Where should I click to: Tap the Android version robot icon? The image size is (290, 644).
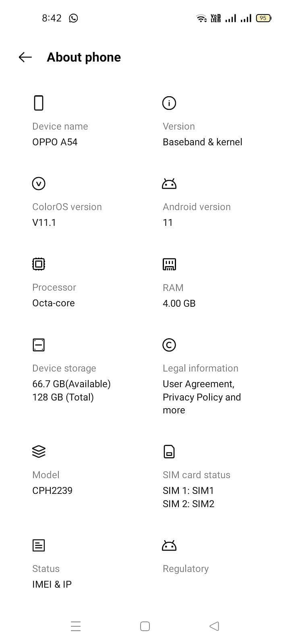coord(169,184)
